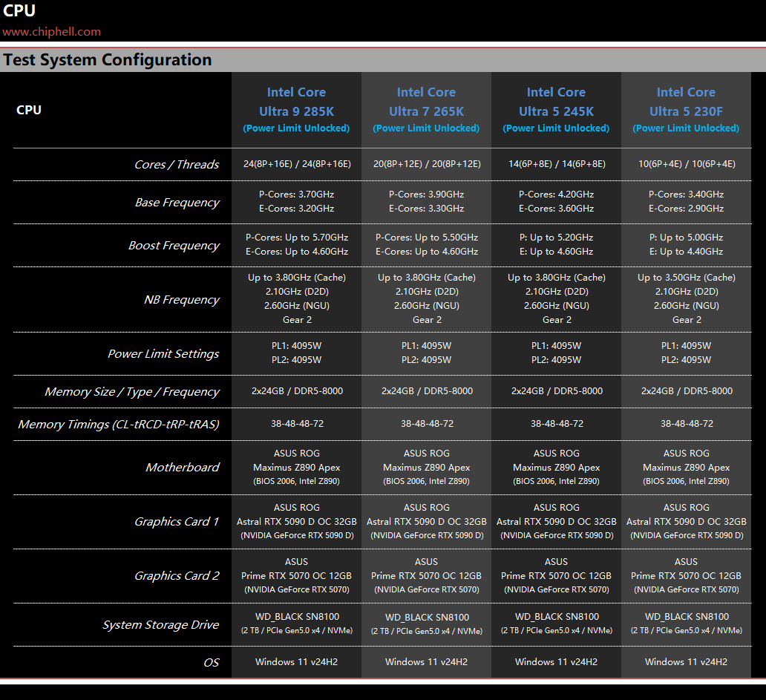Click PL2: 4095W in the 230F column
The image size is (766, 700).
[x=687, y=360]
